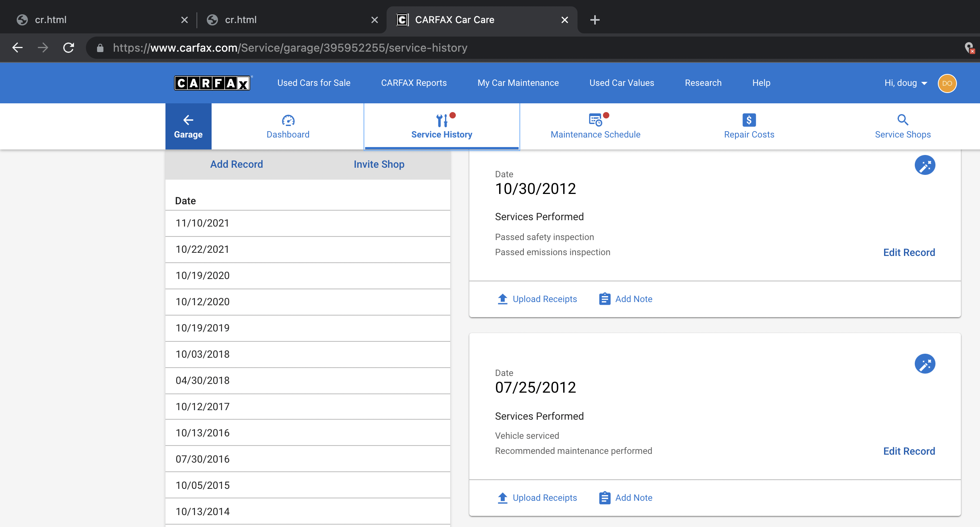Image resolution: width=980 pixels, height=527 pixels.
Task: Click clipboard note icon in 07/25/2012 record
Action: [605, 498]
